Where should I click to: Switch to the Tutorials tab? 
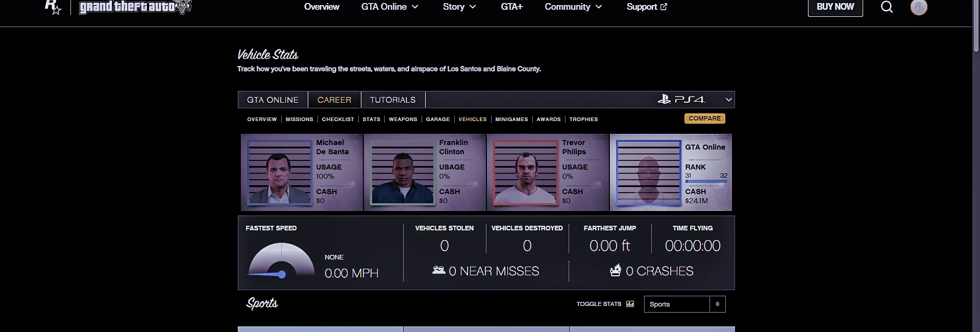(x=393, y=100)
